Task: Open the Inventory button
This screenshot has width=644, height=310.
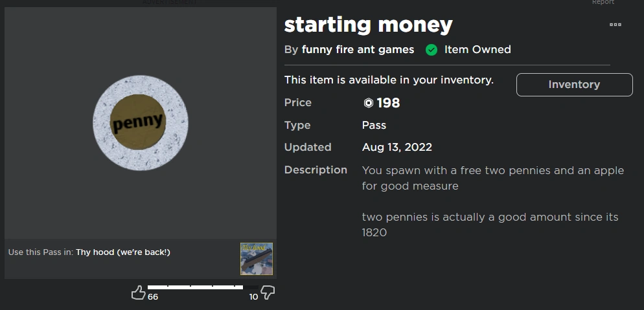Action: click(574, 84)
